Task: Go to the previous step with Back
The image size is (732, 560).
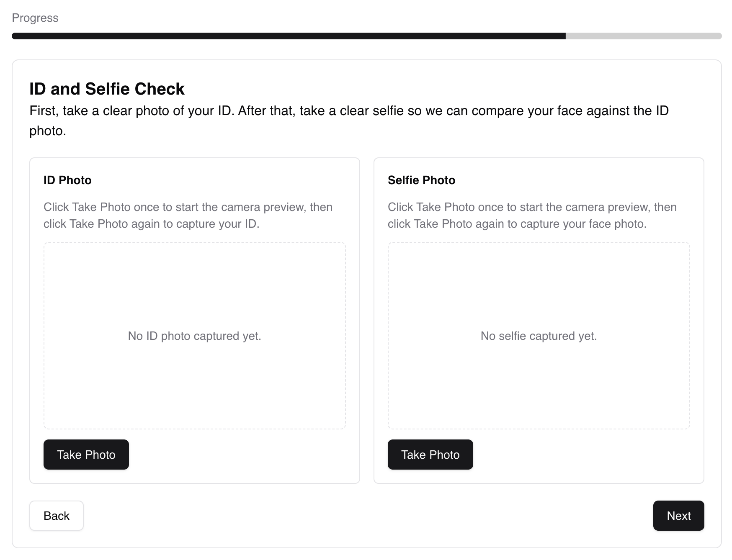Action: (57, 516)
